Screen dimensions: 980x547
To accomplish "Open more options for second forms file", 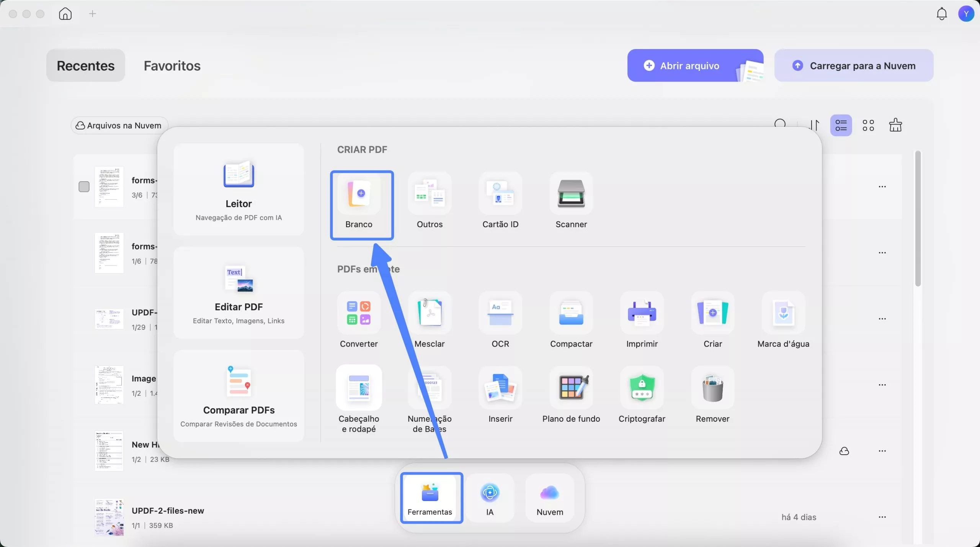I will [882, 253].
